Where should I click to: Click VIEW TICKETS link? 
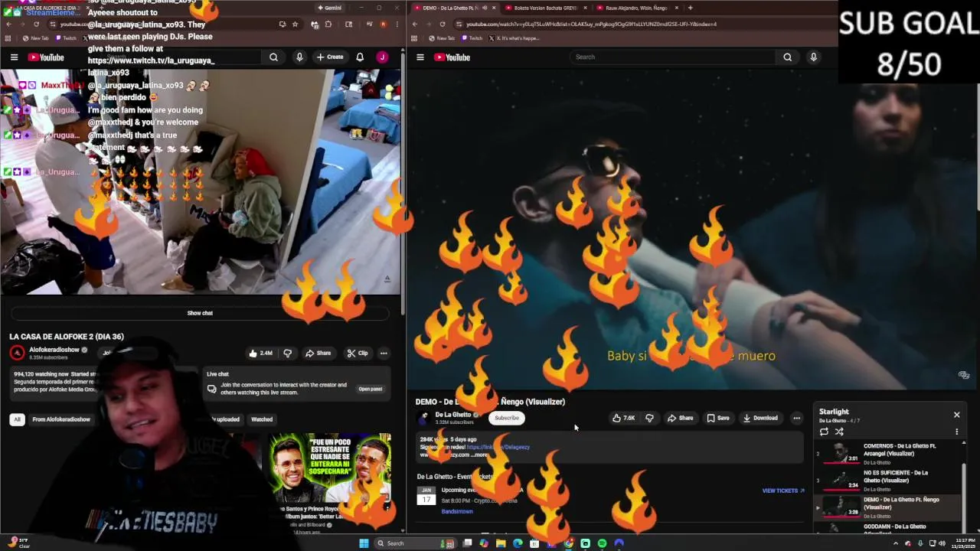[783, 491]
